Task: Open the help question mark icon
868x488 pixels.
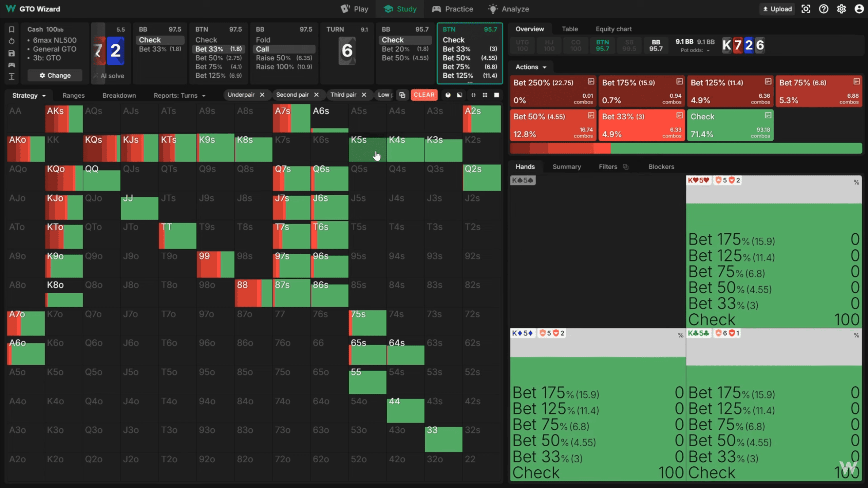Action: pos(823,9)
